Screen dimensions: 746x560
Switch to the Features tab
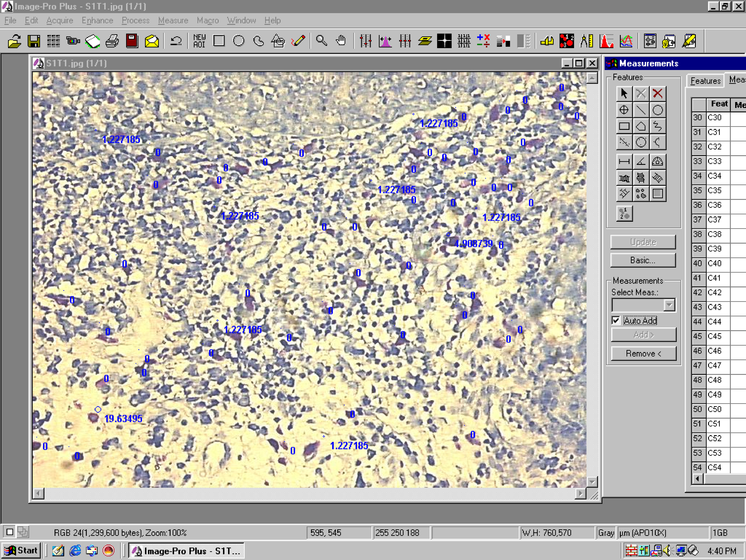(705, 81)
